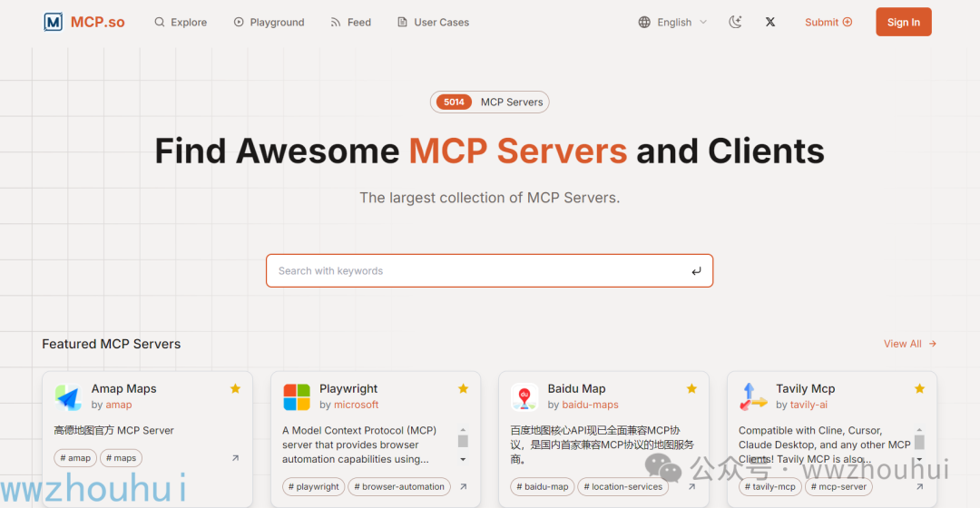Open the Playground menu item
Screen dimensions: 980x508
tap(269, 22)
